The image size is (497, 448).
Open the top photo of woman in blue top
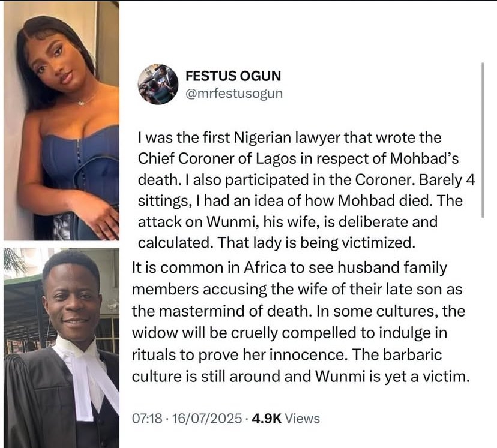[61, 121]
